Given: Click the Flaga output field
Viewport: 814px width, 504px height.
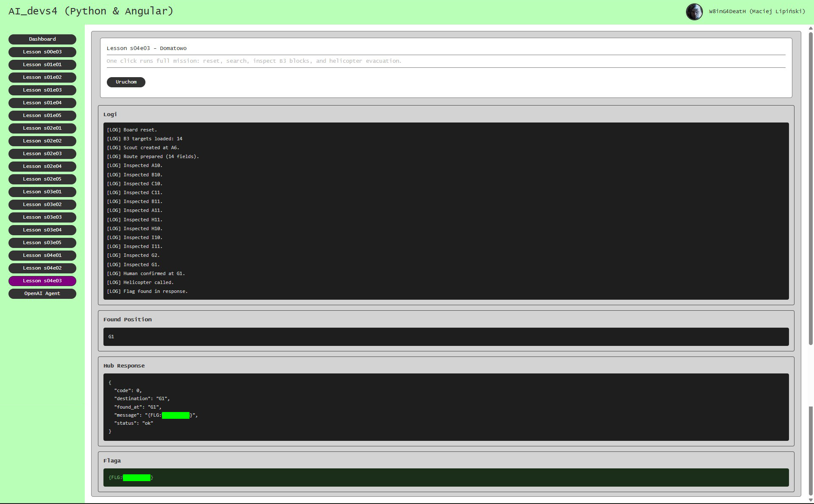Looking at the screenshot, I should [x=446, y=477].
